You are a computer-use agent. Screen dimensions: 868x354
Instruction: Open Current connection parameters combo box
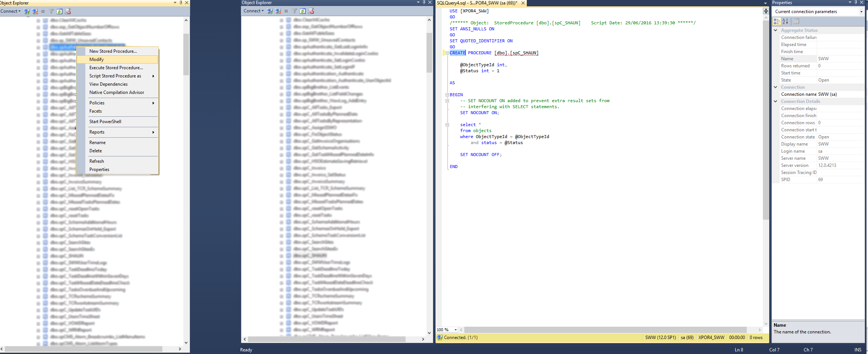pyautogui.click(x=819, y=12)
